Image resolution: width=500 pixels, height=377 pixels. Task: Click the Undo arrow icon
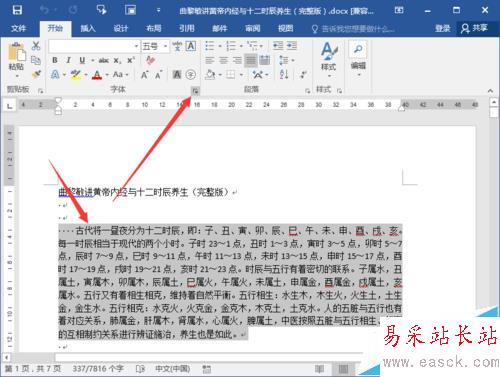pyautogui.click(x=44, y=10)
